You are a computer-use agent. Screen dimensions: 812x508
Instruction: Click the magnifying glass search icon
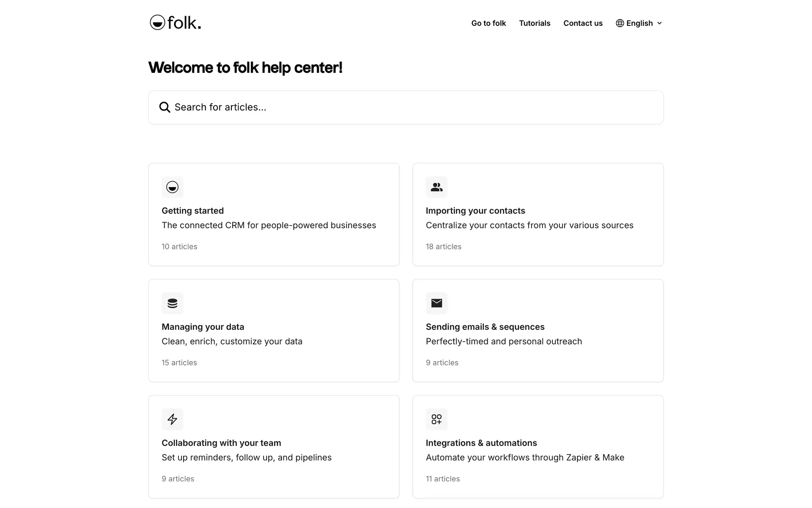pyautogui.click(x=165, y=108)
